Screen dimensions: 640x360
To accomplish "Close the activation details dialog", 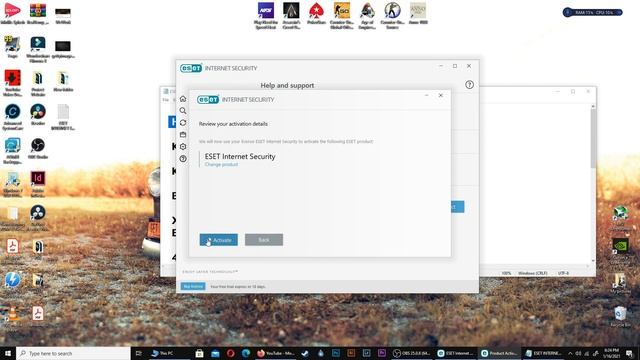I will [440, 95].
